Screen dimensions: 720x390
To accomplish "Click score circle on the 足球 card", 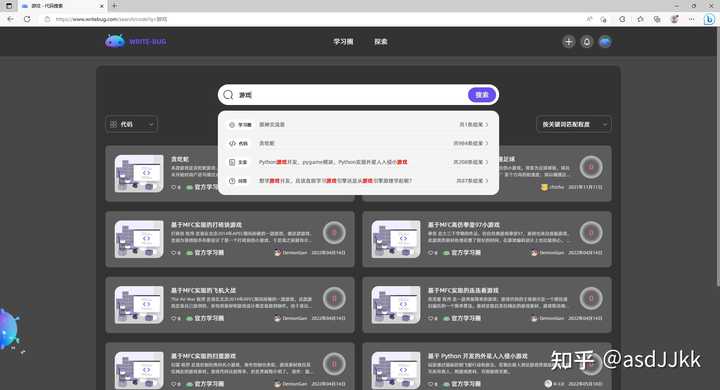I will coord(591,167).
